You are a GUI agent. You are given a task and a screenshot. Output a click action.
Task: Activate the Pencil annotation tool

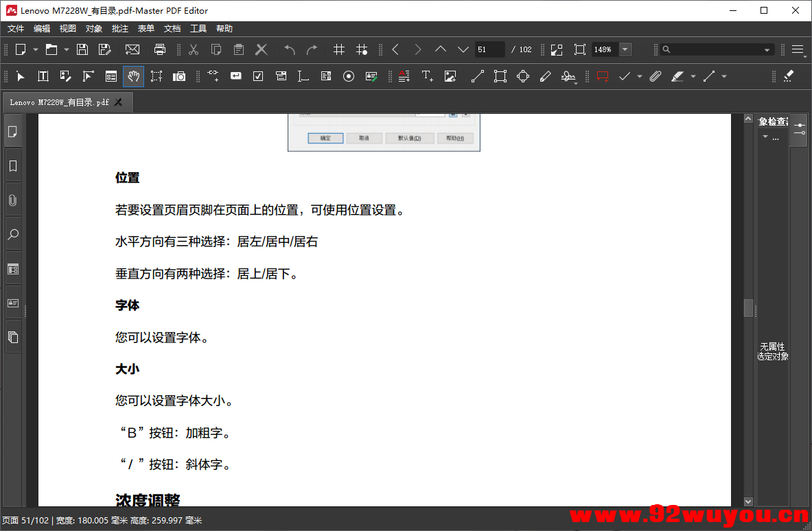pyautogui.click(x=546, y=76)
